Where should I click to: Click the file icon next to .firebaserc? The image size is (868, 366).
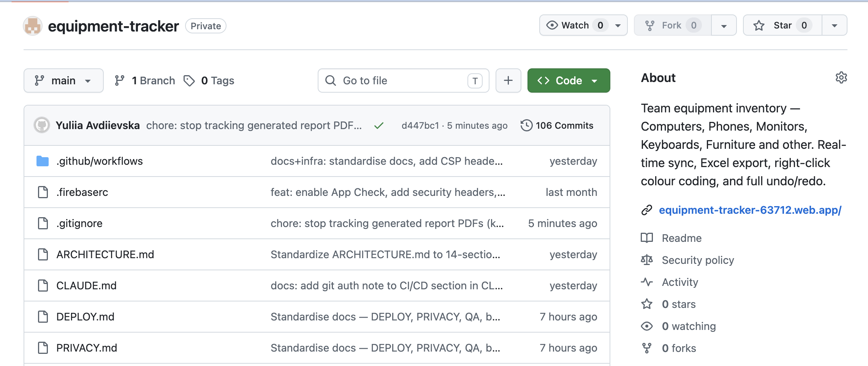tap(43, 192)
